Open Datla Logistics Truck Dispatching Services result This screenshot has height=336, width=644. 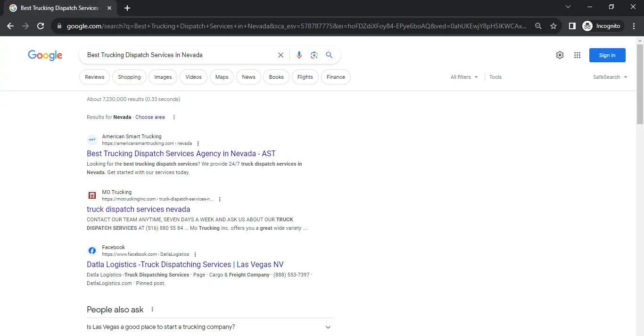coord(185,265)
